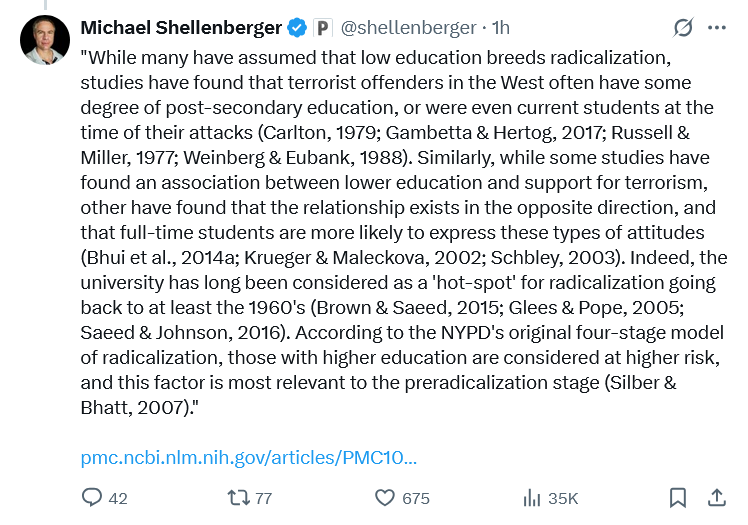Click the blue verified checkmark badge
Image resolution: width=748 pixels, height=525 pixels.
click(x=297, y=28)
